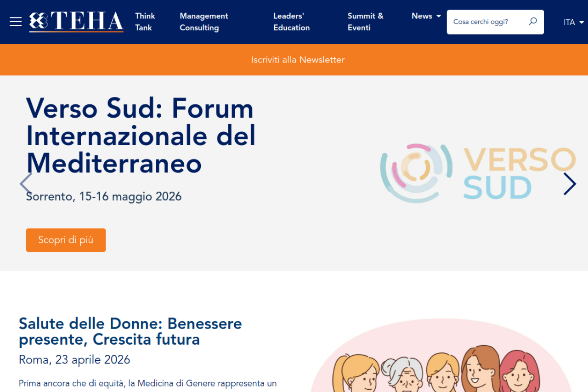Click the 'Iscriviti alla Newsletter' link
Image resolution: width=588 pixels, height=392 pixels.
[298, 60]
